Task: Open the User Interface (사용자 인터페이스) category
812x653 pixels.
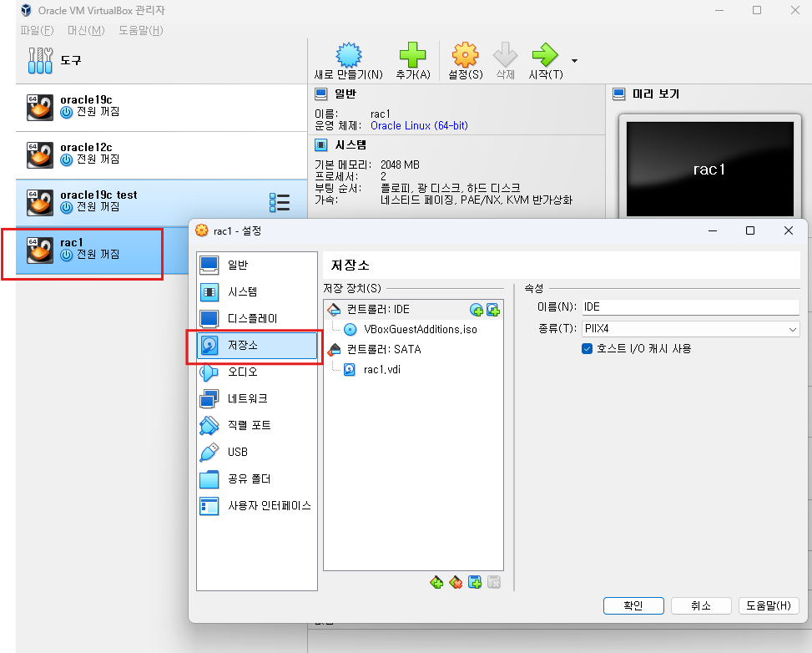Action: (x=257, y=506)
